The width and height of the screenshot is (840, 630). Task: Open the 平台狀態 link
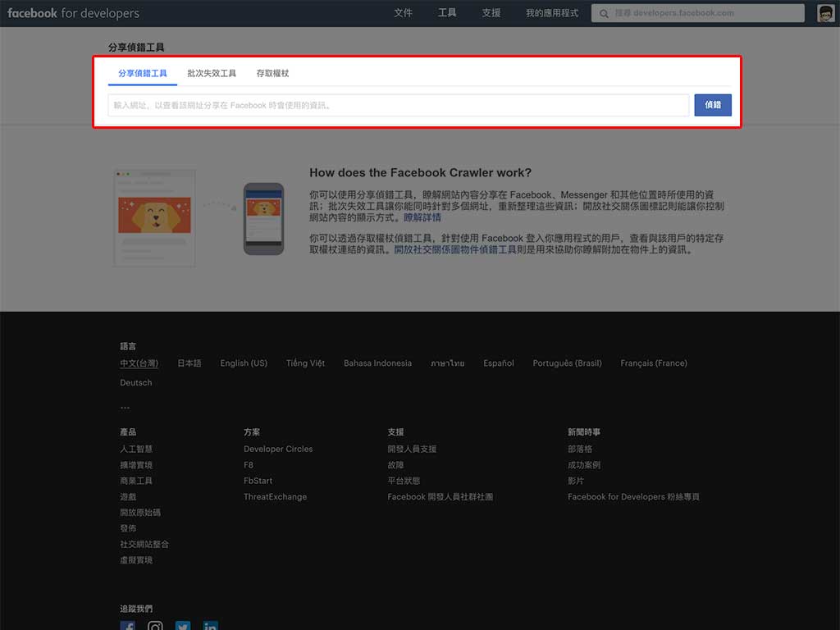pyautogui.click(x=404, y=481)
